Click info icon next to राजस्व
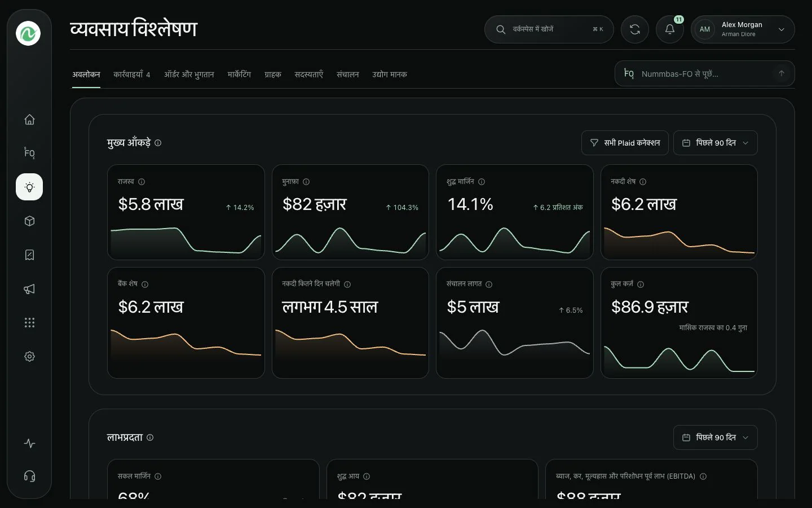Viewport: 812px width, 508px height. [142, 182]
